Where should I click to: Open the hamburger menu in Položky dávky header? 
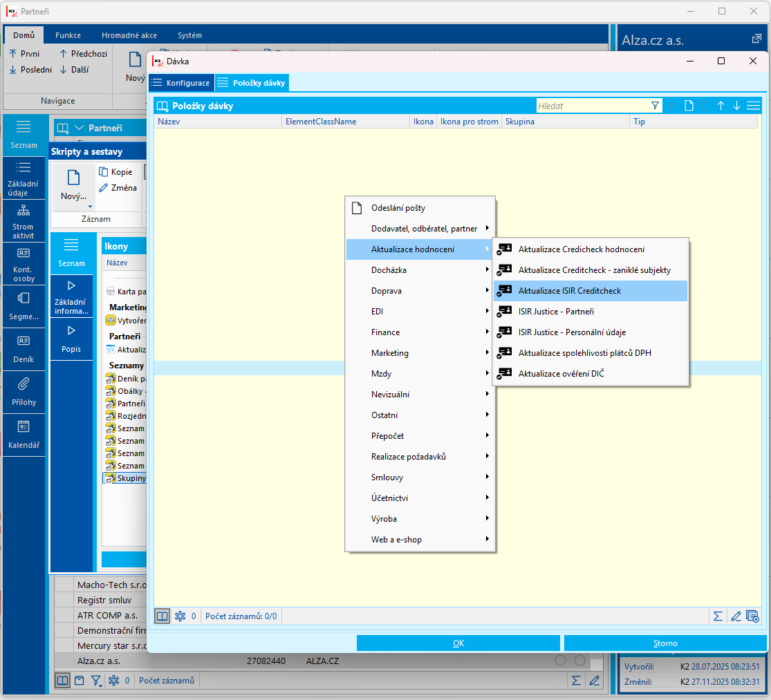[753, 106]
